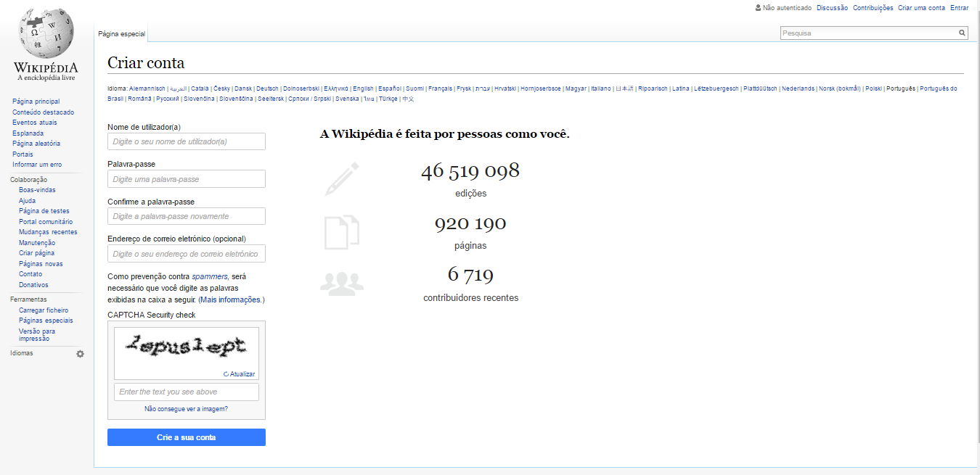The height and width of the screenshot is (475, 980).
Task: Click the Crie a sua conta button
Action: click(x=187, y=437)
